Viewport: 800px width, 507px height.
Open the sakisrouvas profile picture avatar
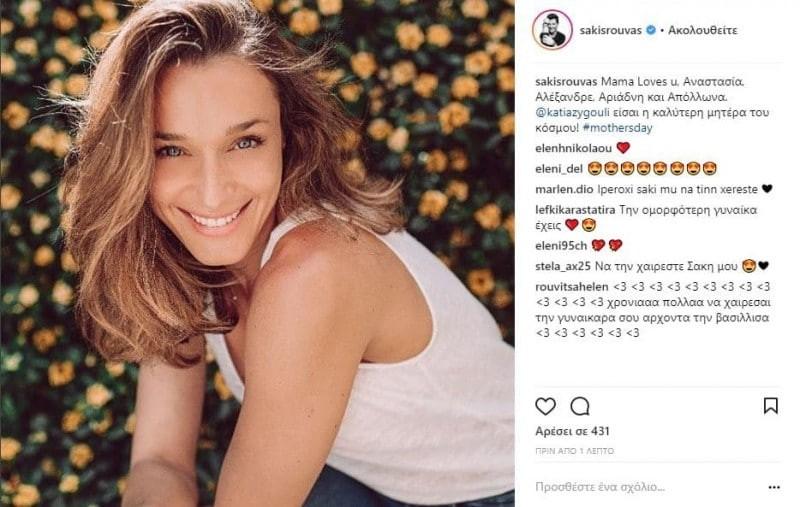coord(553,30)
